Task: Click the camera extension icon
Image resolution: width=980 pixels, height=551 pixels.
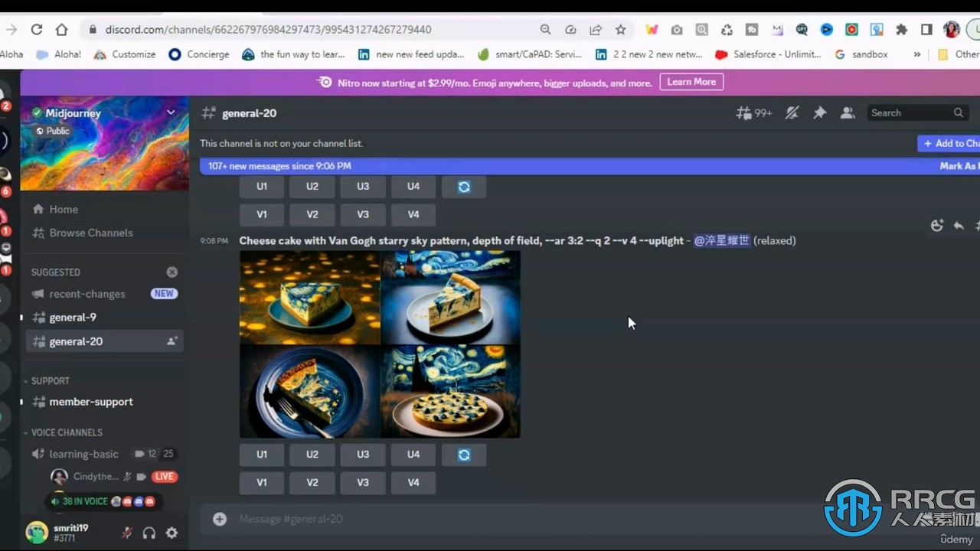Action: 677,30
